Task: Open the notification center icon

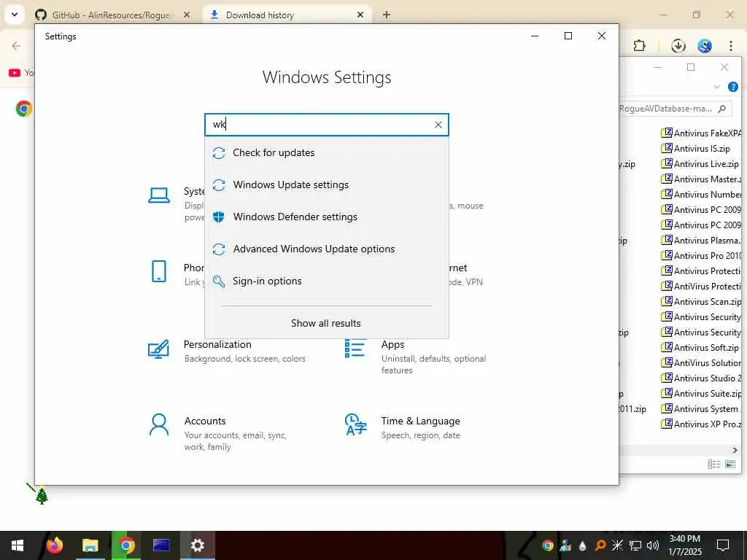Action: [723, 545]
